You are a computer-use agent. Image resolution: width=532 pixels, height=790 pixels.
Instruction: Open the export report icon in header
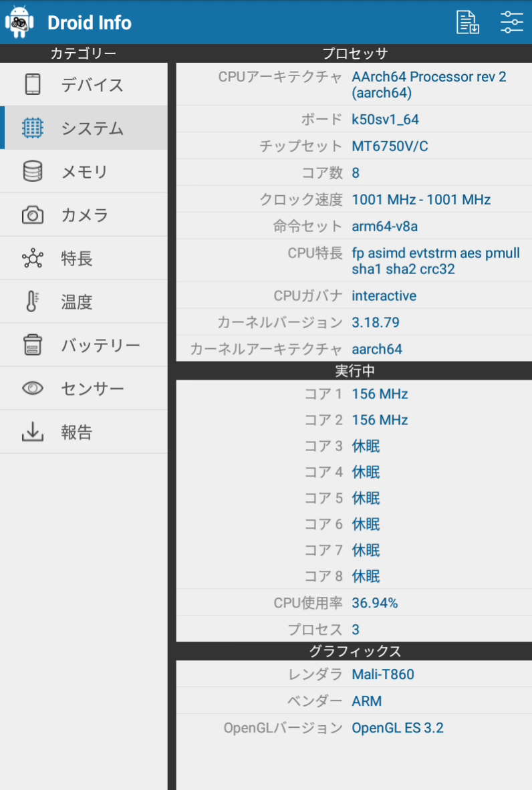[468, 22]
